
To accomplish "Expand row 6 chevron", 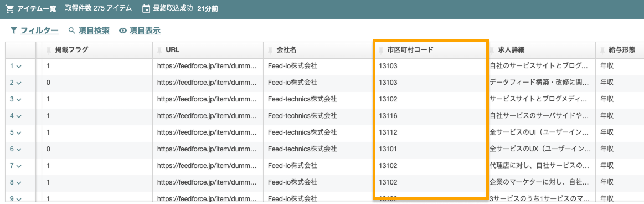I will pyautogui.click(x=19, y=149).
